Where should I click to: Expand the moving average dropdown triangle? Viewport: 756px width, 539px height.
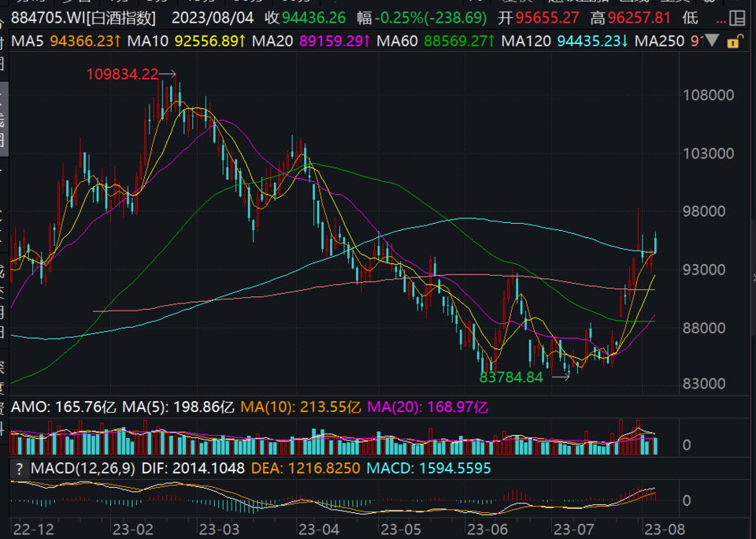point(713,41)
